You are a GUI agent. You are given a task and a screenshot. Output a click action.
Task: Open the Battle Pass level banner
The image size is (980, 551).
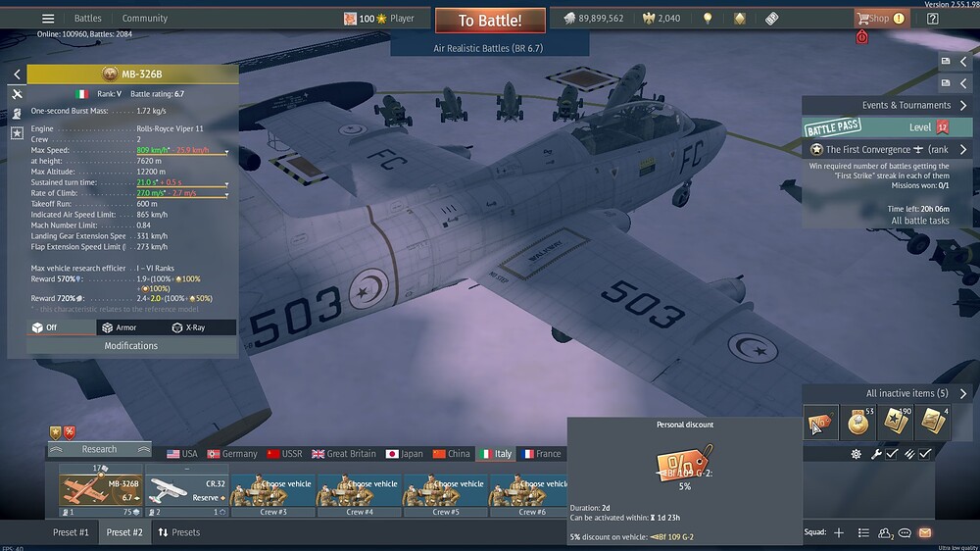pos(887,126)
